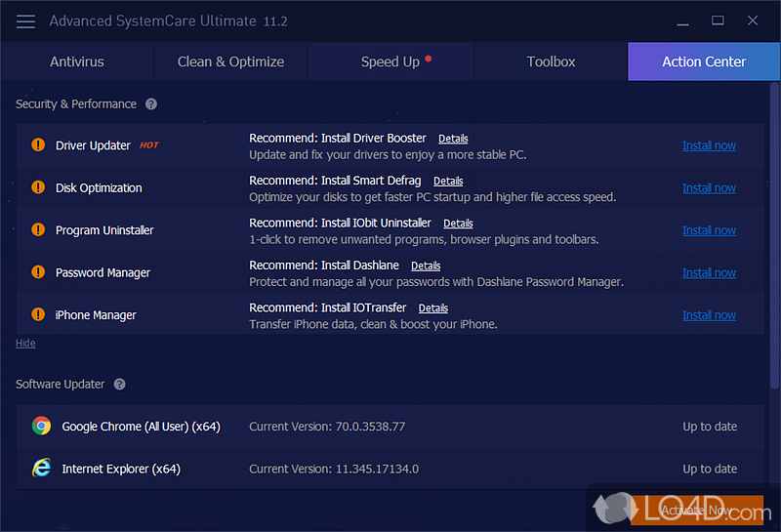Click Up to date status for Chrome
The width and height of the screenshot is (781, 532).
pos(710,427)
